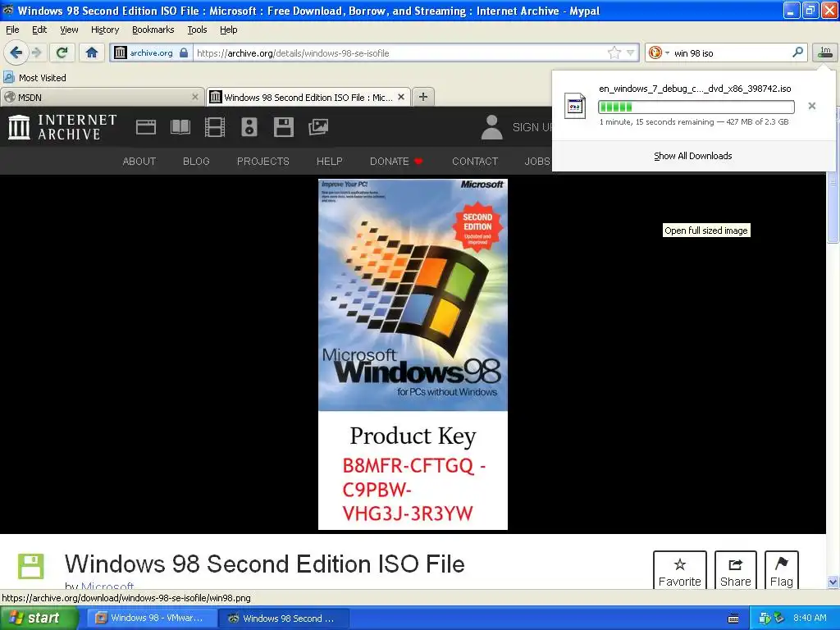Open the DONATE link
Image resolution: width=840 pixels, height=630 pixels.
coord(396,162)
